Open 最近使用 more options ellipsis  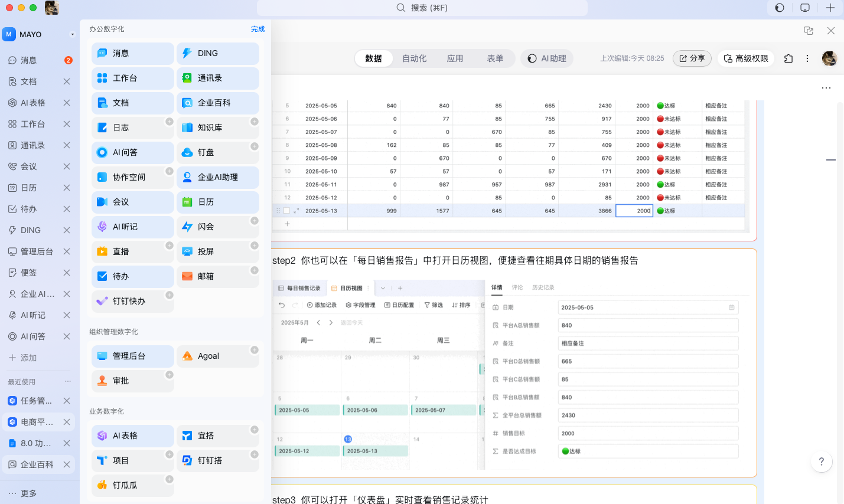(x=68, y=381)
